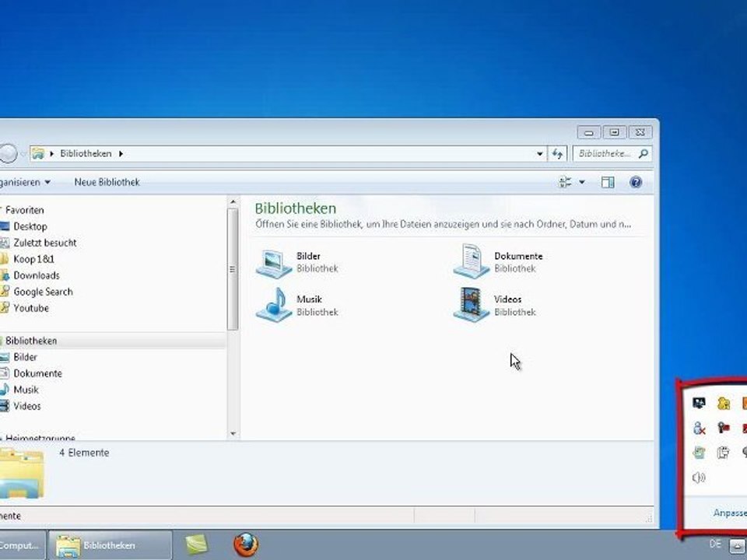Open the Dokumente library icon in main pane
The image size is (747, 560).
(472, 261)
